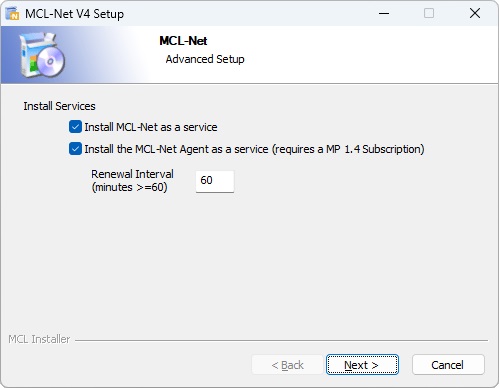Click the 'Install Services' section label
This screenshot has height=388, width=499.
tap(59, 106)
